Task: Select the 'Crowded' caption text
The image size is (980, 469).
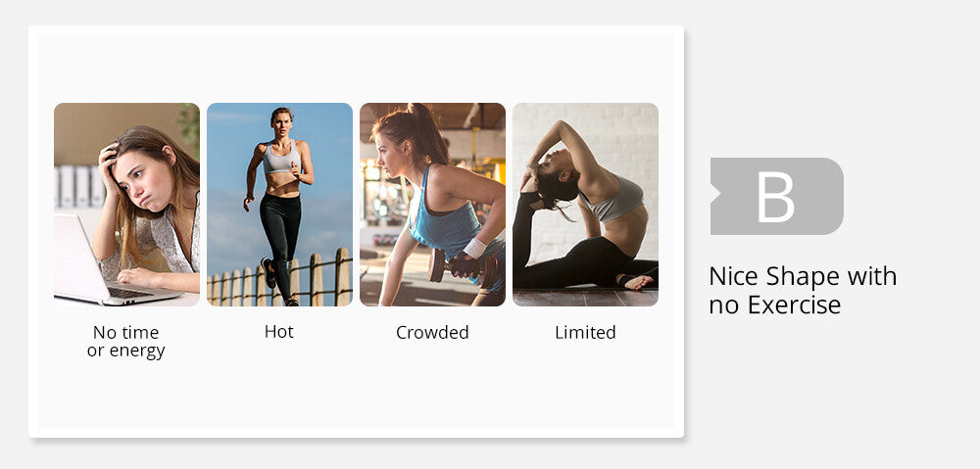Action: (432, 332)
